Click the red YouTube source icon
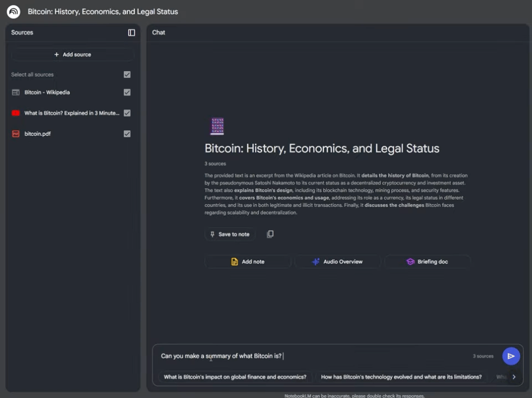 tap(16, 113)
